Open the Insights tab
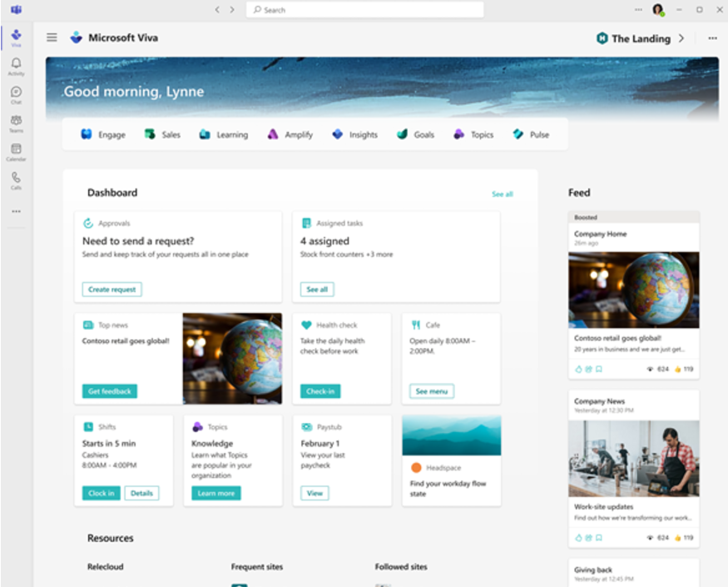This screenshot has height=587, width=728. pos(354,134)
